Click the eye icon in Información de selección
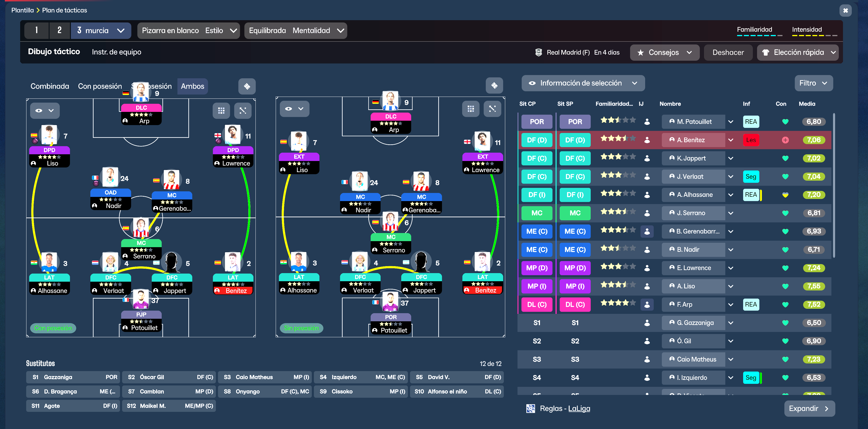The width and height of the screenshot is (868, 429). (x=532, y=83)
